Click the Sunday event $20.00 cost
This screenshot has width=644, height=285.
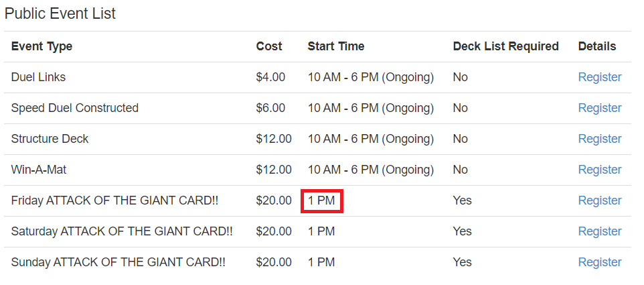pyautogui.click(x=274, y=262)
